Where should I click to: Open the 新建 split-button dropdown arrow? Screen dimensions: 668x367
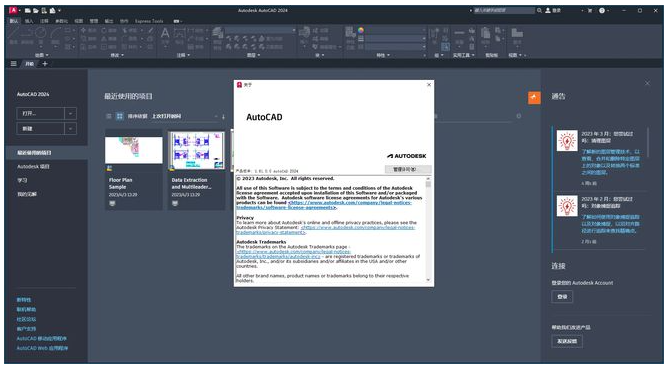point(70,128)
